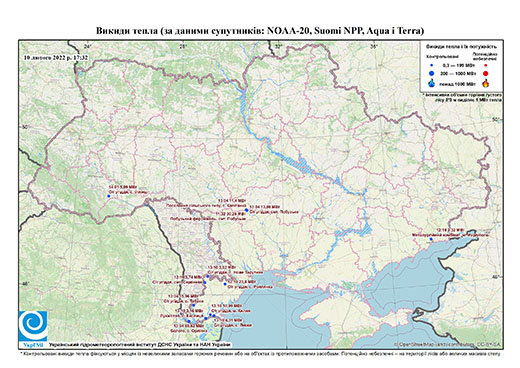Select the westernmost blue heat marker
The width and height of the screenshot is (520, 368).
click(108, 196)
